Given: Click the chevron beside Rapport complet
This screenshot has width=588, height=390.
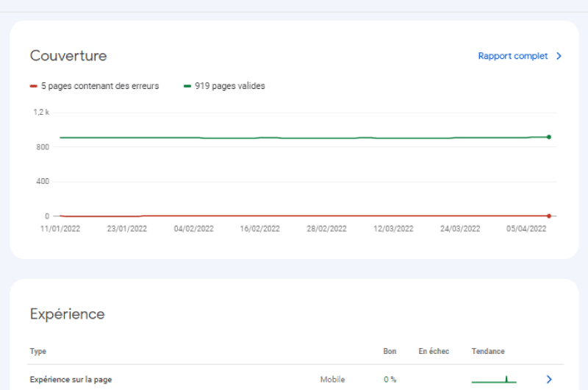Looking at the screenshot, I should coord(559,56).
